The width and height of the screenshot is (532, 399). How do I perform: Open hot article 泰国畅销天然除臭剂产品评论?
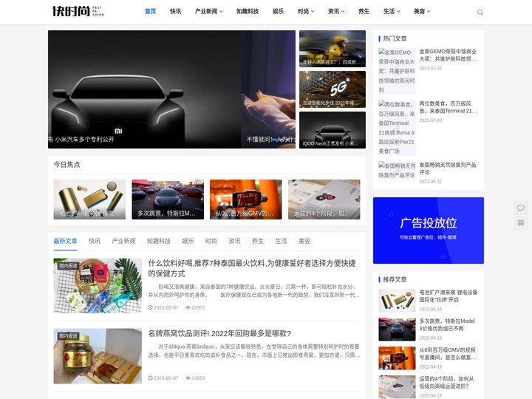[448, 168]
